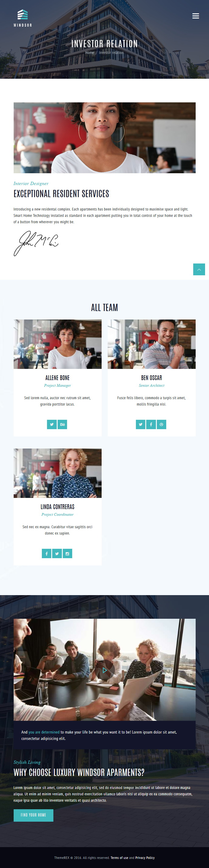Open Ben Oscar's Facebook icon
This screenshot has height=868, width=209.
point(151,424)
